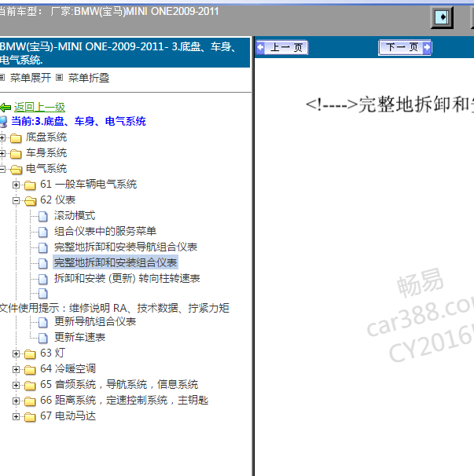
Task: Click open folder icon of 62 仪表
Action: [x=30, y=201]
